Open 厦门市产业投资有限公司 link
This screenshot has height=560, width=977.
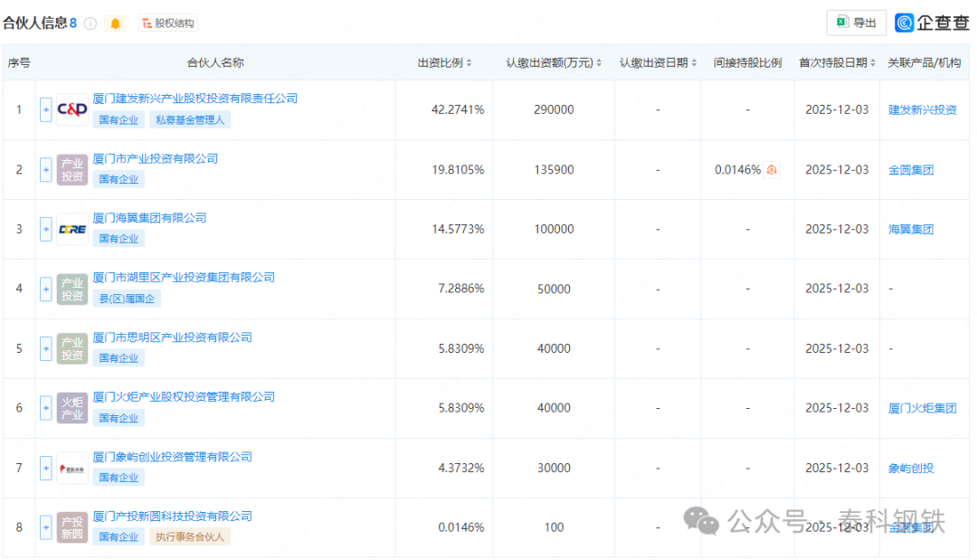156,159
